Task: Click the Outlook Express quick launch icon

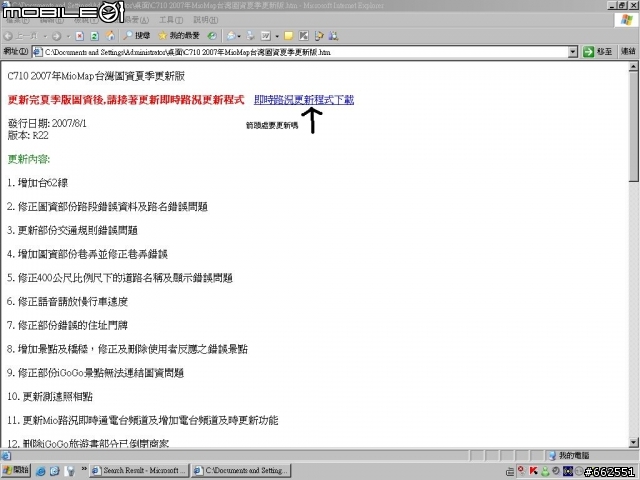Action: (55, 471)
